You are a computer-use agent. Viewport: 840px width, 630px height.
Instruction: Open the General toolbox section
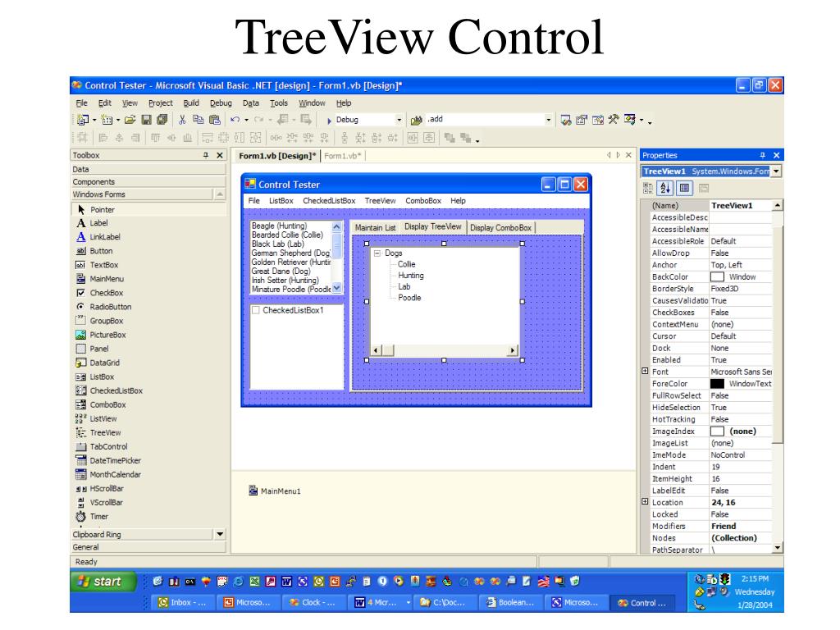tap(148, 547)
